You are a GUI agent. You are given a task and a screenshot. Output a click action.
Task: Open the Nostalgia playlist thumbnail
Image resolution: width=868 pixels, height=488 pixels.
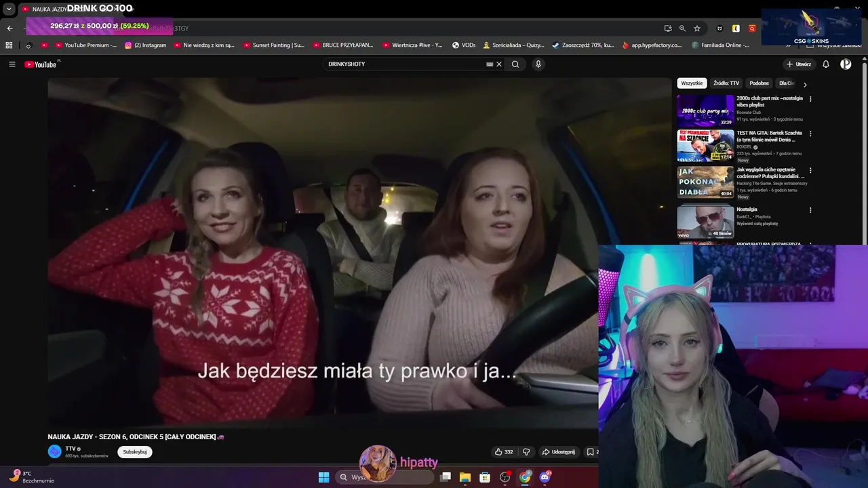click(705, 221)
